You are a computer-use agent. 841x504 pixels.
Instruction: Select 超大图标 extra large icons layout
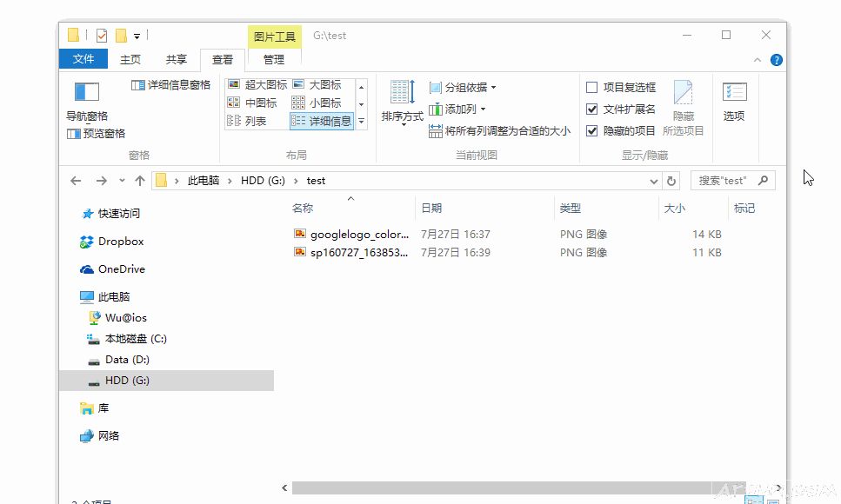pos(257,85)
